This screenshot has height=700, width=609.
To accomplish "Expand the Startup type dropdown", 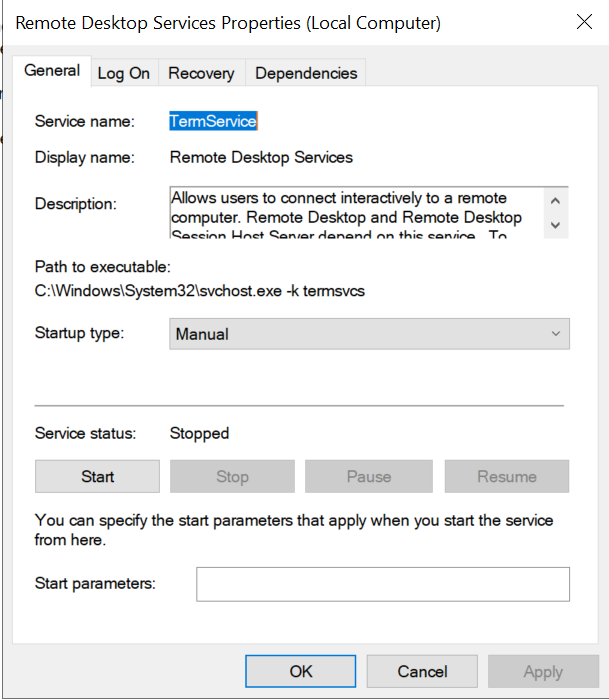I will click(x=369, y=334).
